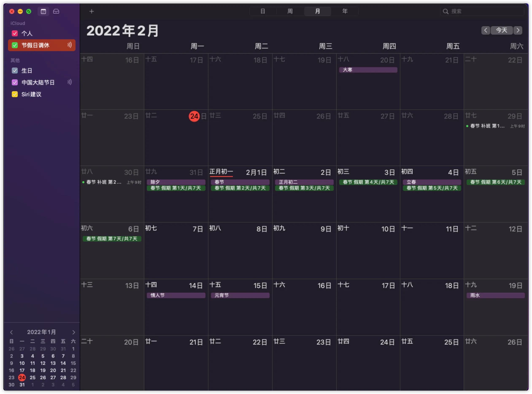Switch to the 周 week view
532x394 pixels.
point(290,11)
